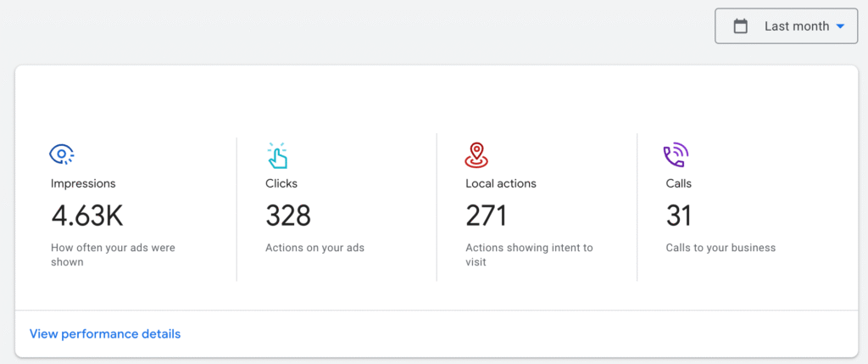Select the Impressions metric label
This screenshot has height=364, width=868.
[83, 183]
